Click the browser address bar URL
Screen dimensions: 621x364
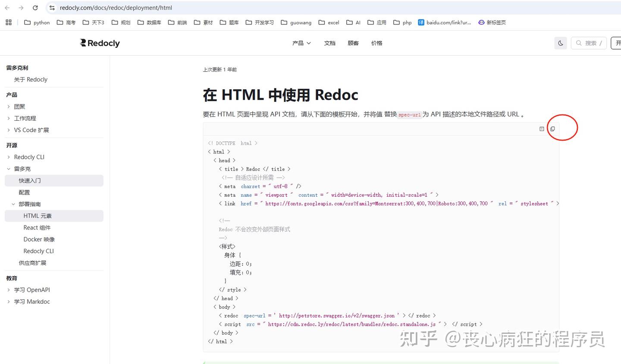click(116, 8)
